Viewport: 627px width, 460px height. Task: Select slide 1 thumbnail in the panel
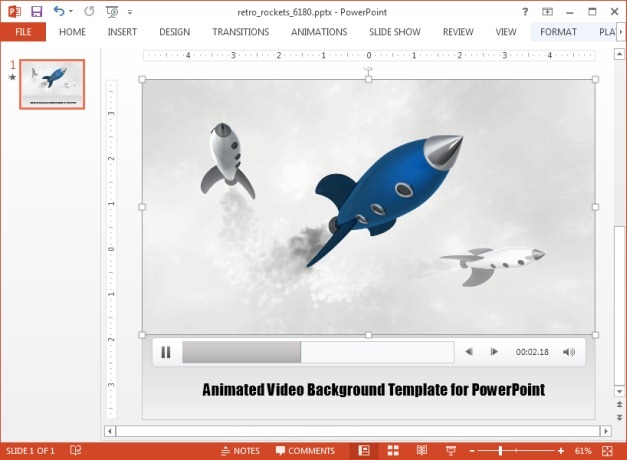[52, 84]
